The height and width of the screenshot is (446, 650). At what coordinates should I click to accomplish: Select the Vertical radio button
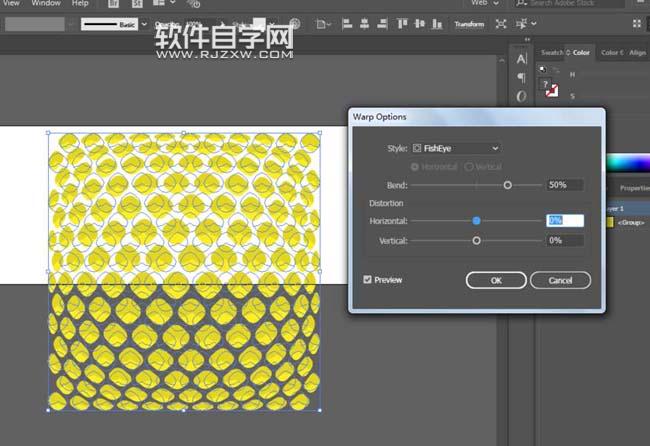pyautogui.click(x=469, y=167)
